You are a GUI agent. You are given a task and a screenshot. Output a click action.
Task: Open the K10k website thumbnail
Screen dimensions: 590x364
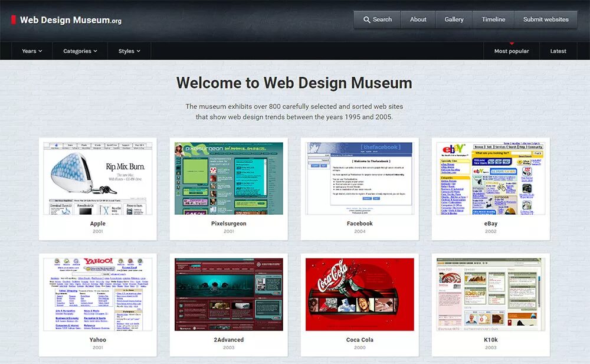pyautogui.click(x=491, y=294)
